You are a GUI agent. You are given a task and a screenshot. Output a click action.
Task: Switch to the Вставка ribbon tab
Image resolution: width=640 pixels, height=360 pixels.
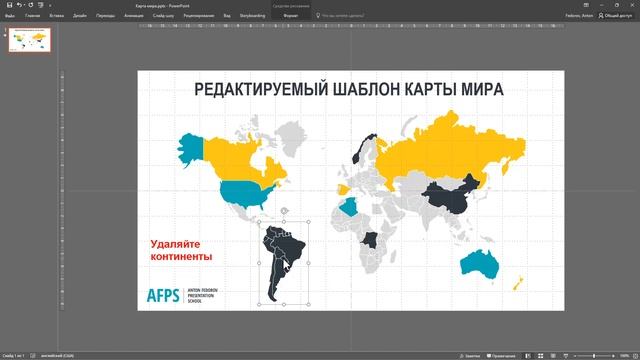click(x=57, y=16)
